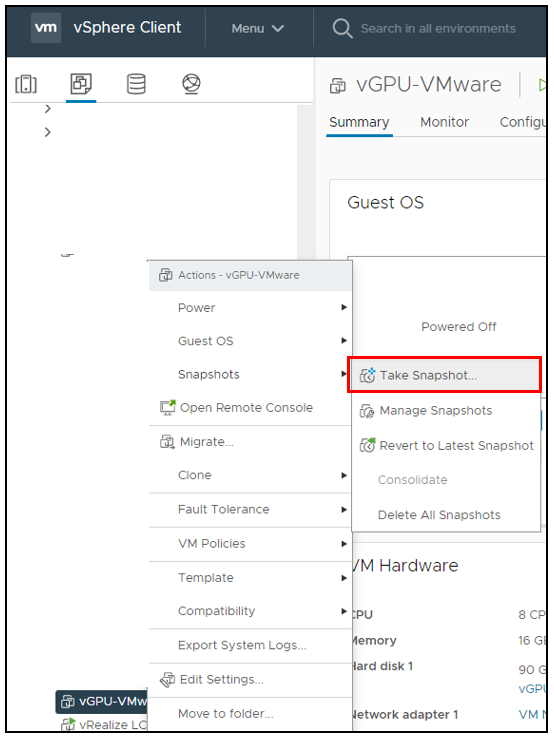Click the vGPU-VMware tree item icon
The image size is (554, 738).
coord(68,701)
